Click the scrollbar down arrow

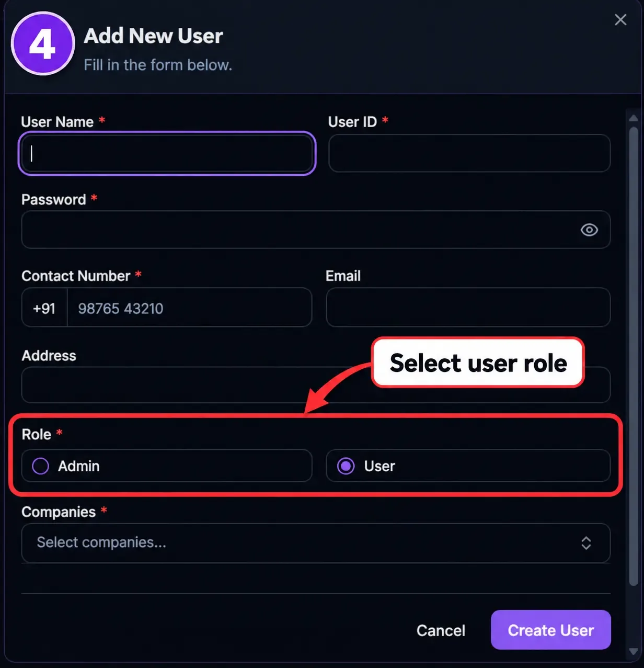coord(634,652)
